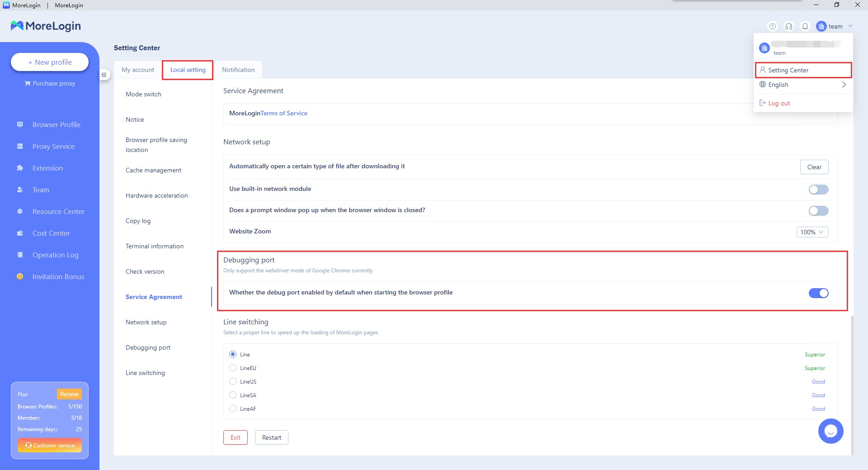868x470 pixels.
Task: Click the Proxy Service sidebar icon
Action: pos(20,146)
